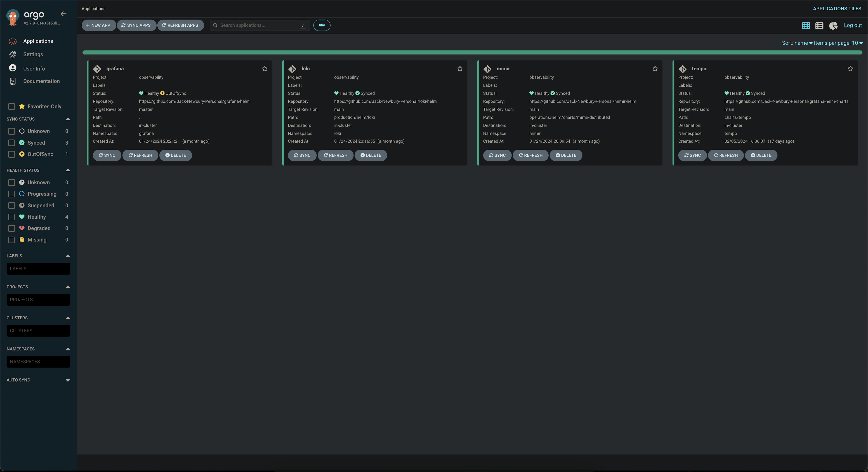Click the loki git source icon

[292, 69]
